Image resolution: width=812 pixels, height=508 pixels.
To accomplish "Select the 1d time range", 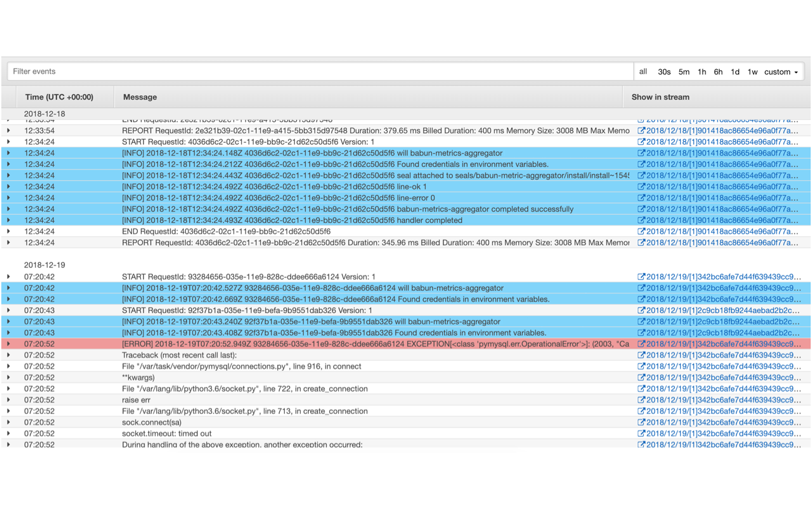I will [x=735, y=72].
